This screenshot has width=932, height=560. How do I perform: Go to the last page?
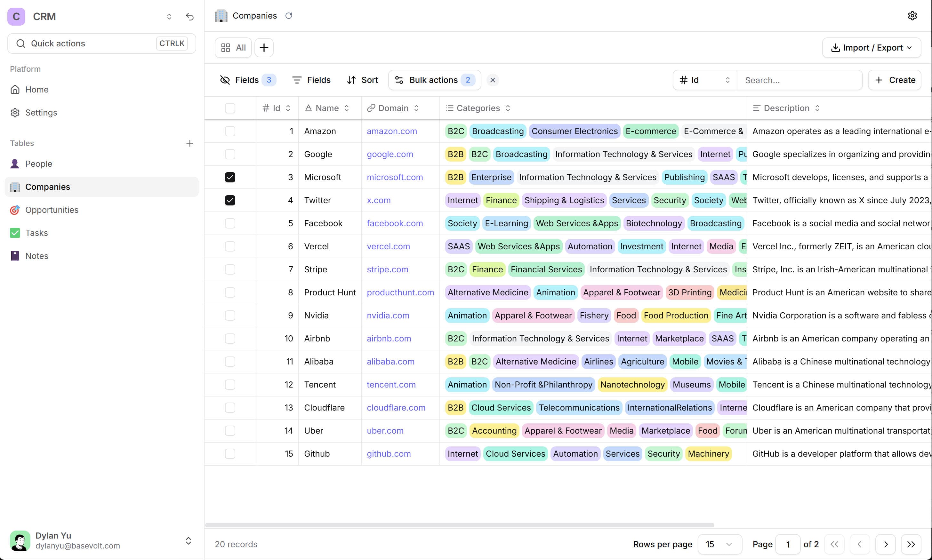click(x=911, y=544)
